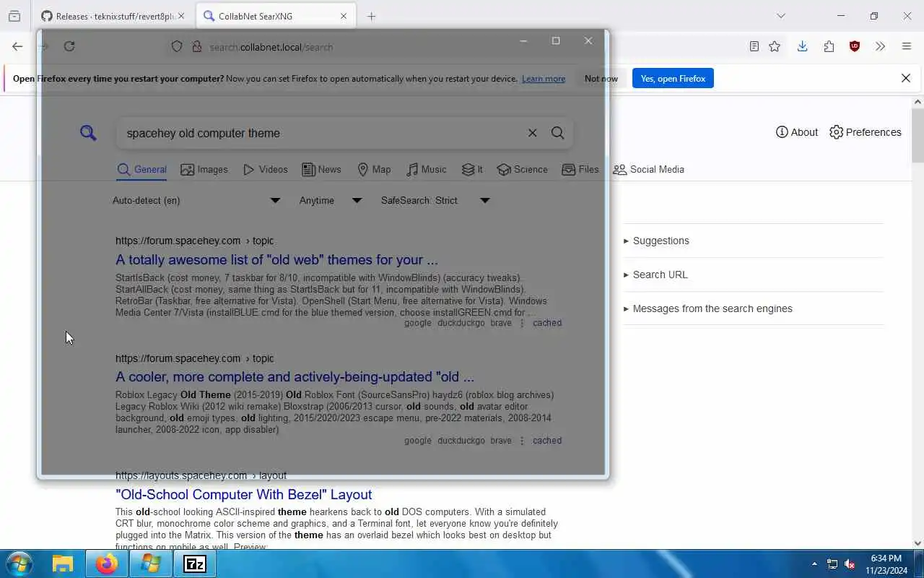Show site information padlock icon

(196, 46)
